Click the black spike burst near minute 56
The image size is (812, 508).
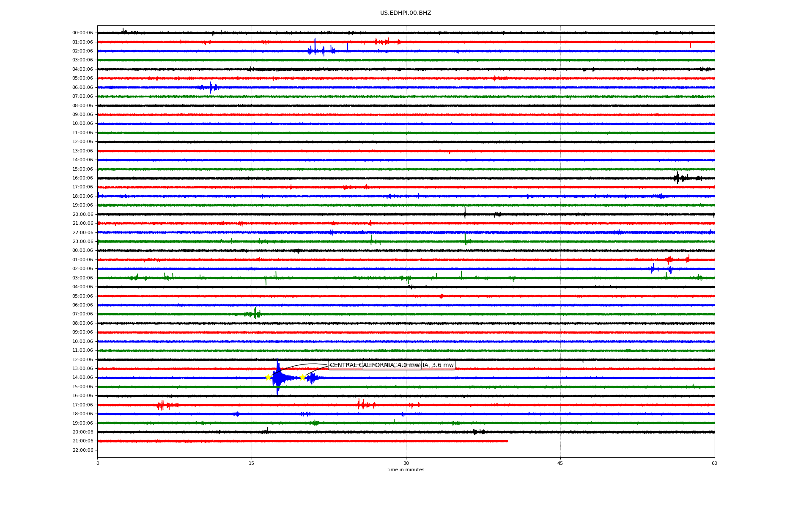tap(678, 178)
